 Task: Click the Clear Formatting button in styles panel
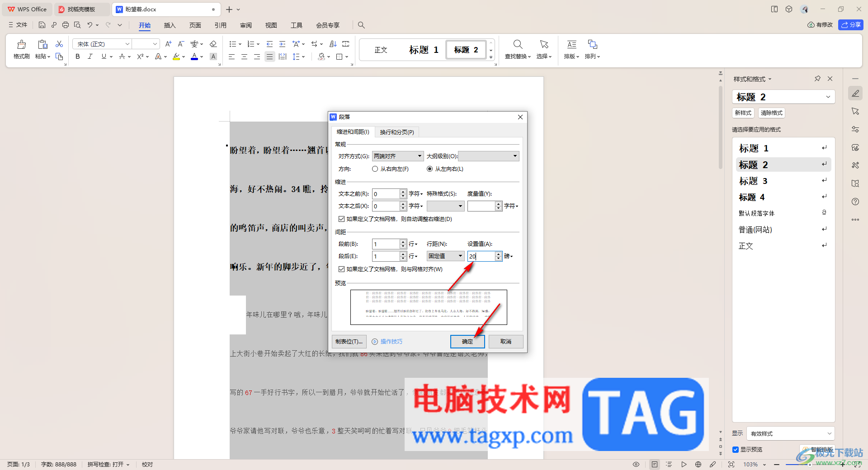click(x=771, y=113)
